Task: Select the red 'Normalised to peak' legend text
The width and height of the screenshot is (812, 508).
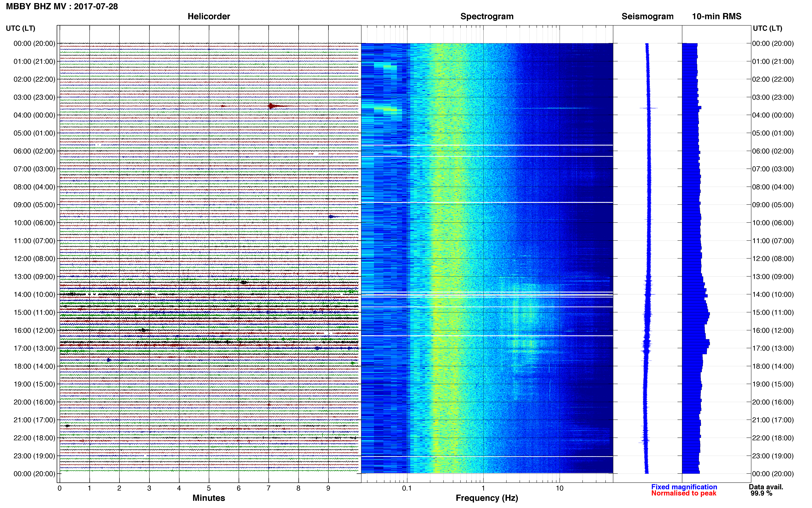Action: coord(684,493)
